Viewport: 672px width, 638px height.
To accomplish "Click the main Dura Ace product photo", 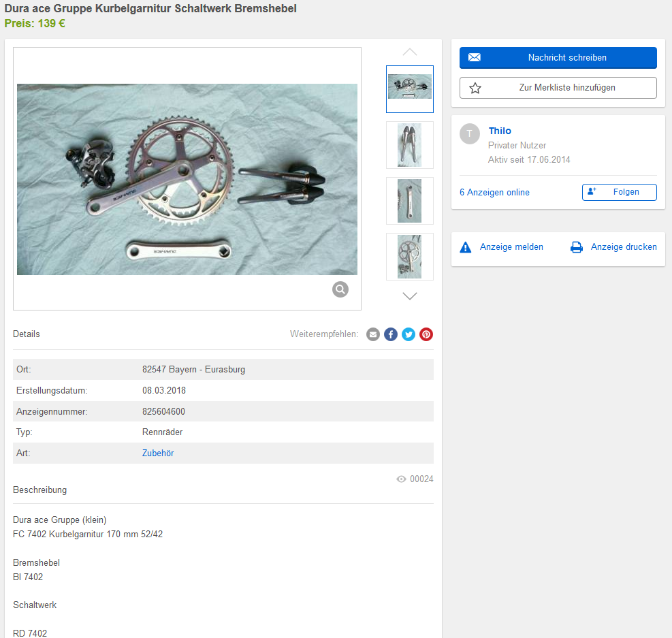I will pos(187,179).
